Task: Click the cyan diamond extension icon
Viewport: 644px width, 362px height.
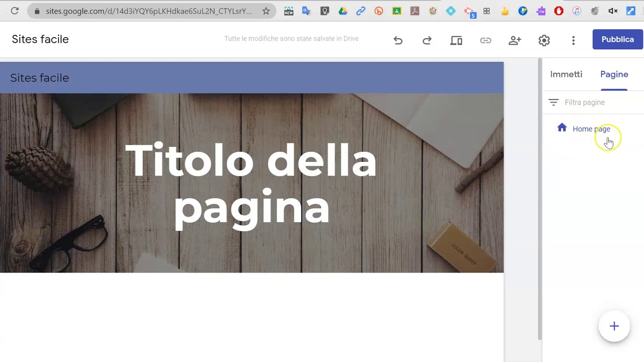Action: coord(451,11)
